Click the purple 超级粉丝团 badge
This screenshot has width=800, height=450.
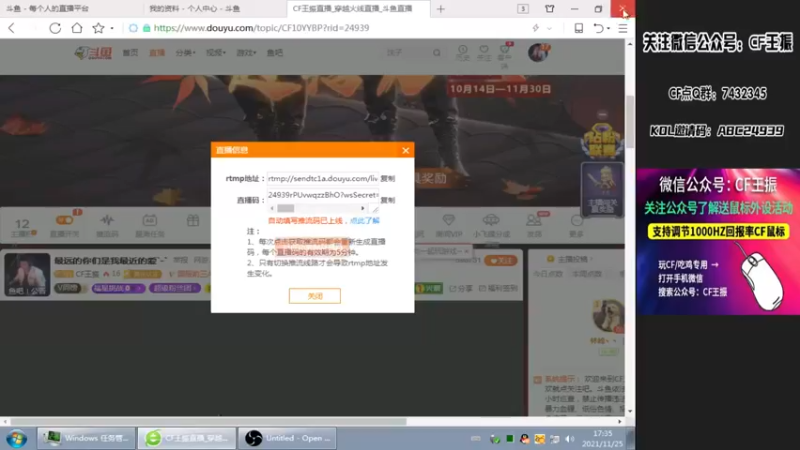[174, 288]
